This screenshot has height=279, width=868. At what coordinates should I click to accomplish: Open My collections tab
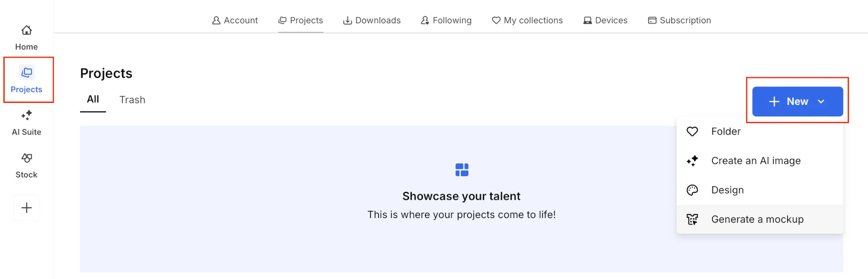tap(527, 20)
